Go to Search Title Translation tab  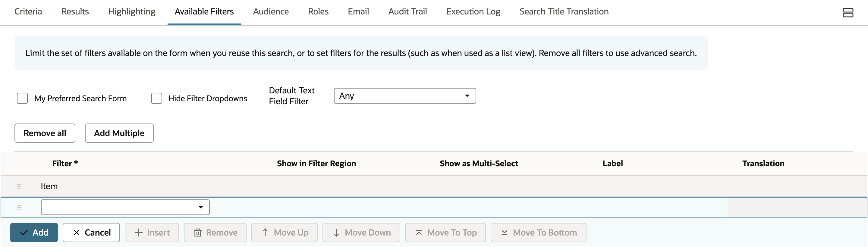(564, 11)
